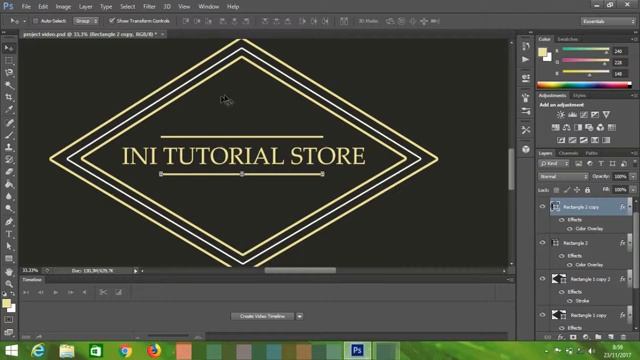Viewport: 640px width, 360px height.
Task: Select the Spot Healing Brush tool
Action: tap(9, 122)
